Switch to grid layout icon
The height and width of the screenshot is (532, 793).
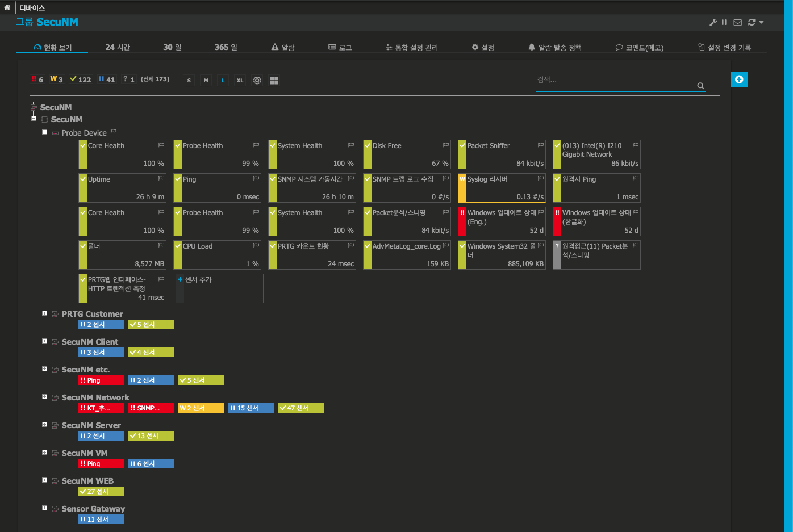pyautogui.click(x=274, y=81)
